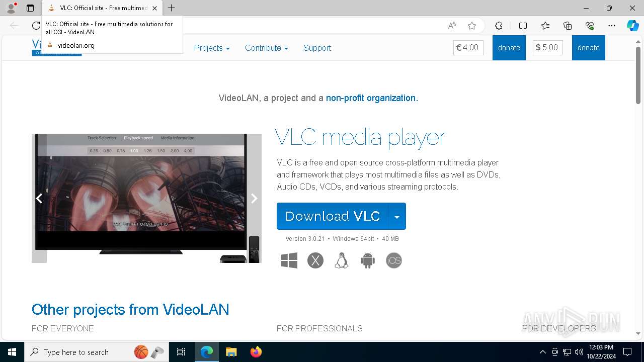Show hidden system tray icons
Screen dimensions: 644x362
click(542, 352)
